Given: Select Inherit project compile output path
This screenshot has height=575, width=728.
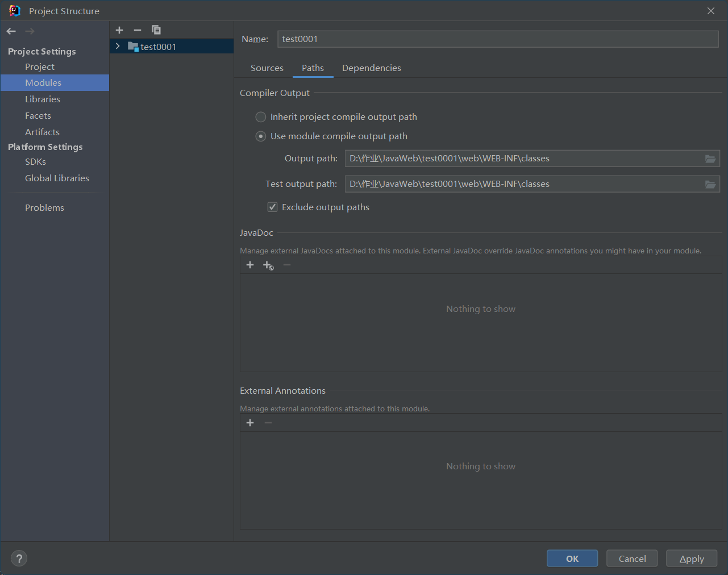Looking at the screenshot, I should tap(261, 117).
